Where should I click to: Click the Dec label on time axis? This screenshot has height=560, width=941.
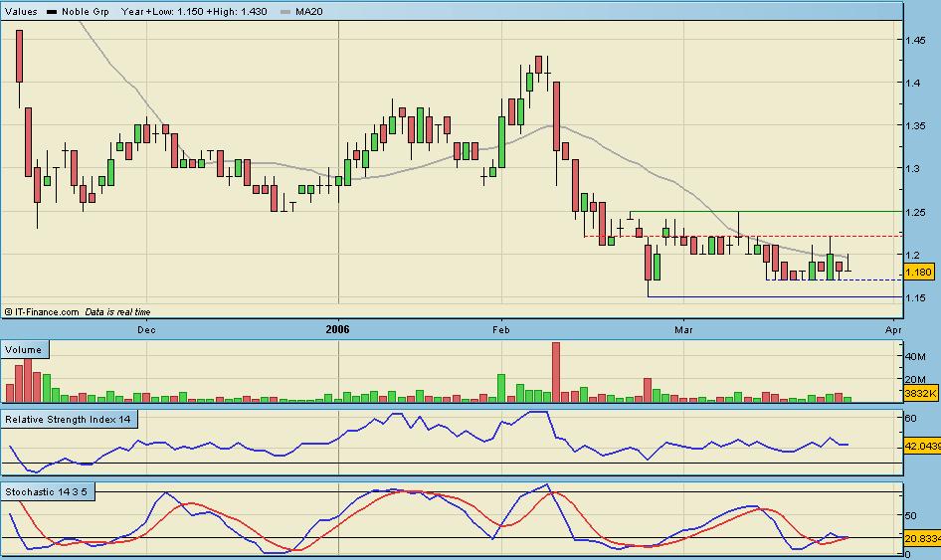146,330
